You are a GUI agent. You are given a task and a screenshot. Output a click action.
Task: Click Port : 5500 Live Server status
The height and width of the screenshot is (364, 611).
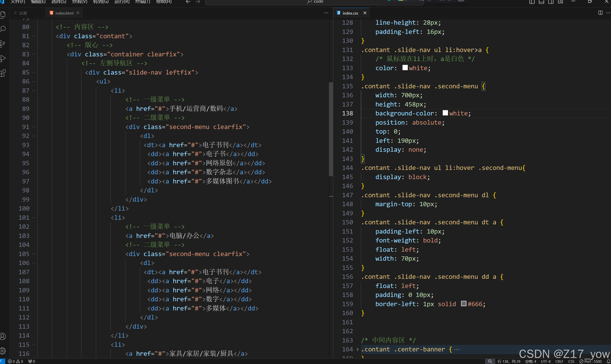(591, 361)
